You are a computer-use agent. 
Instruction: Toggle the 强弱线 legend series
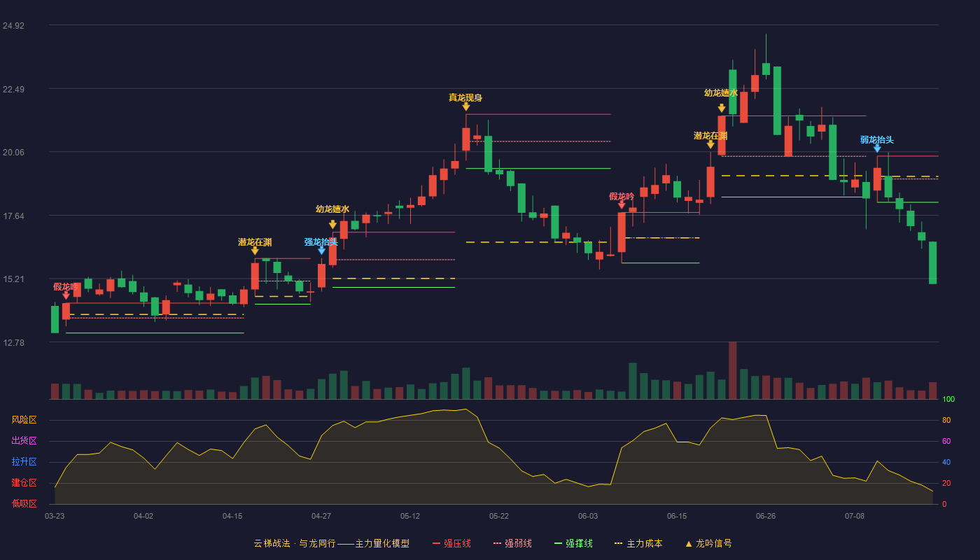coord(512,543)
